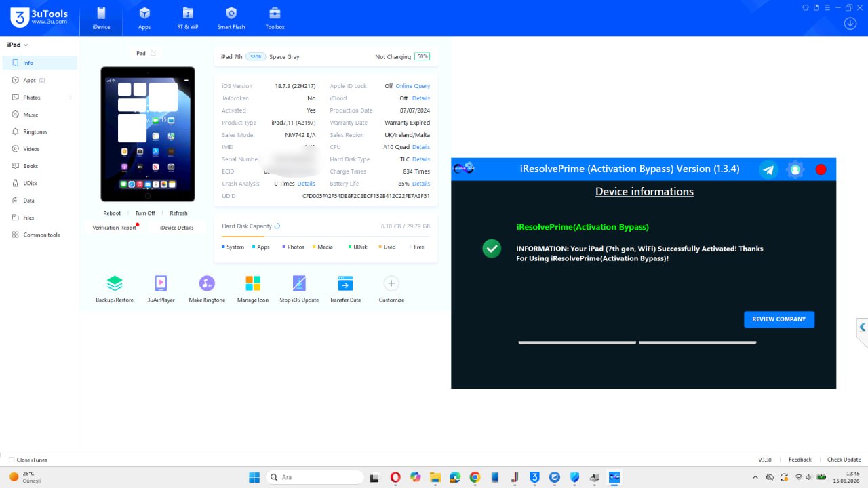
Task: Open iDevice Details
Action: tap(177, 228)
